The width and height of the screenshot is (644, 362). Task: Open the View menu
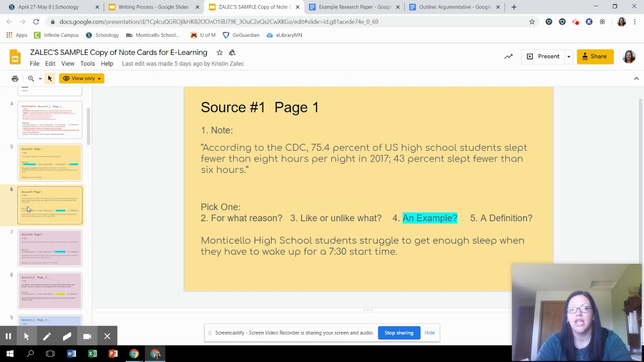(x=68, y=64)
